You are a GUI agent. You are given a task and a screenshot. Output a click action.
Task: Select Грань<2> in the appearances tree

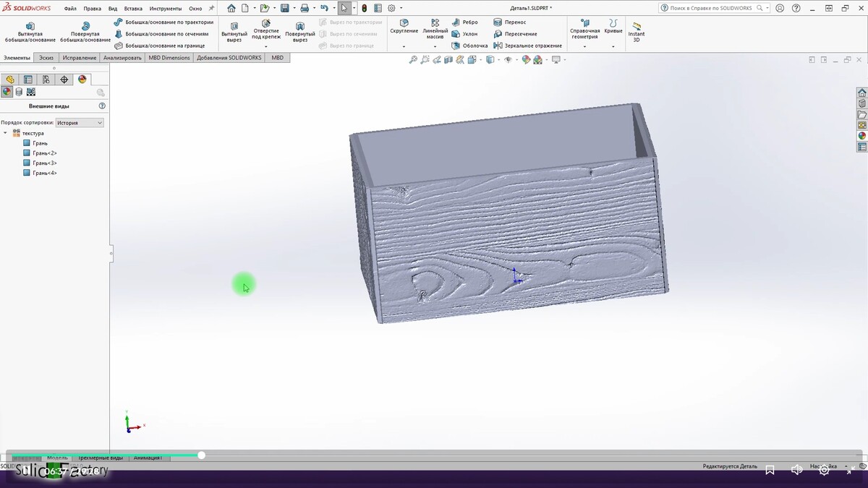pos(44,153)
